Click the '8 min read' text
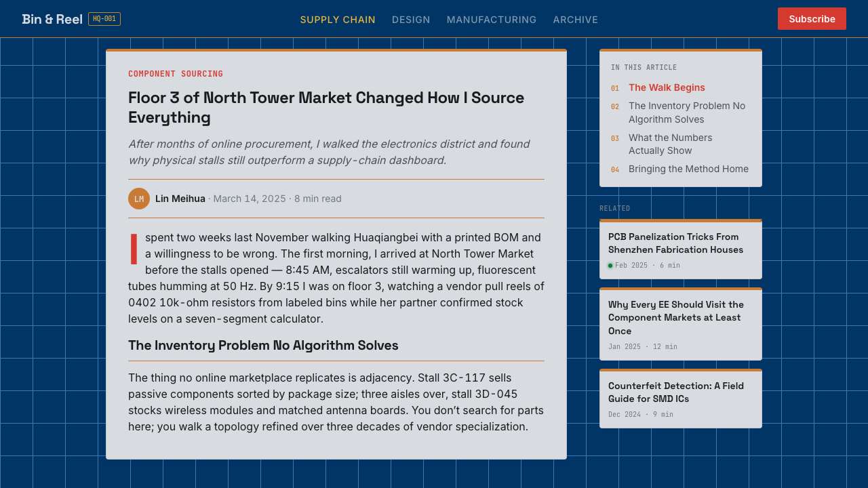 click(318, 199)
